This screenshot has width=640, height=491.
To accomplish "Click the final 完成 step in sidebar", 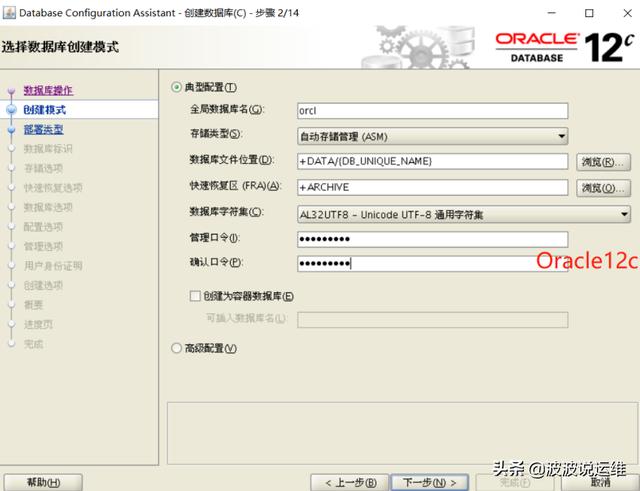I will [33, 344].
